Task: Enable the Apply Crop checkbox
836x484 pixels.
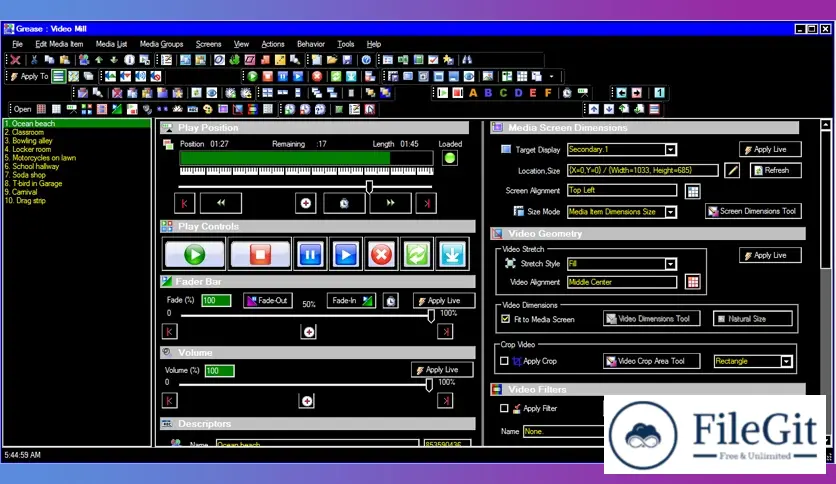Action: (504, 361)
